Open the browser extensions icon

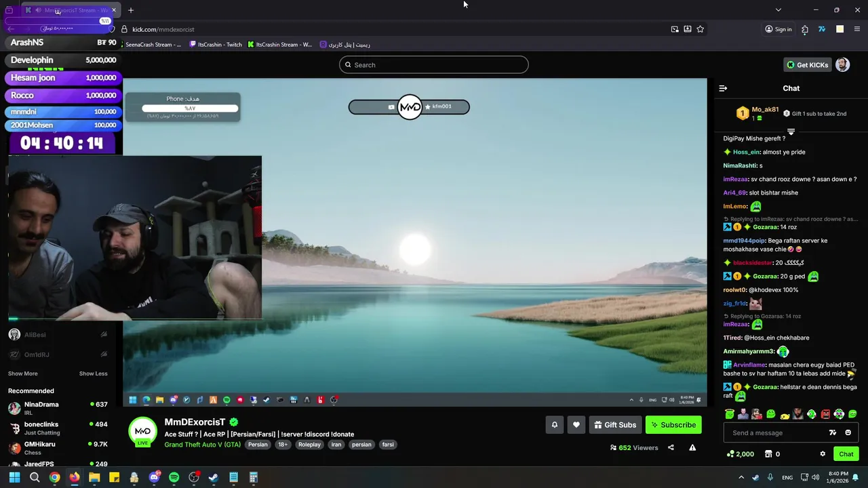pos(805,29)
